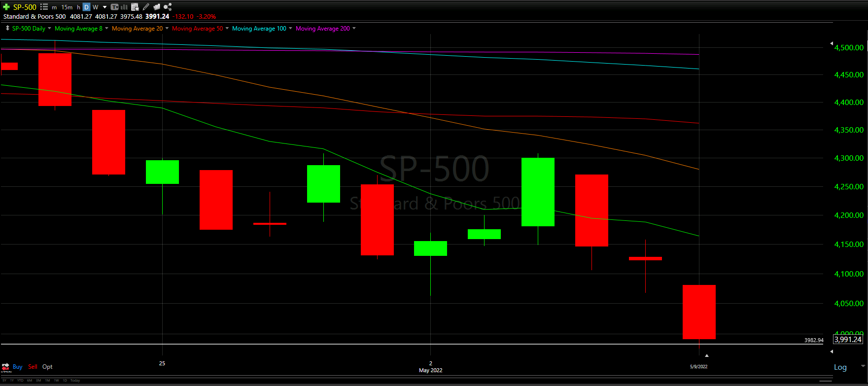Click the Moving Average 100 legend label
Viewport: 868px width, 386px height.
(259, 29)
